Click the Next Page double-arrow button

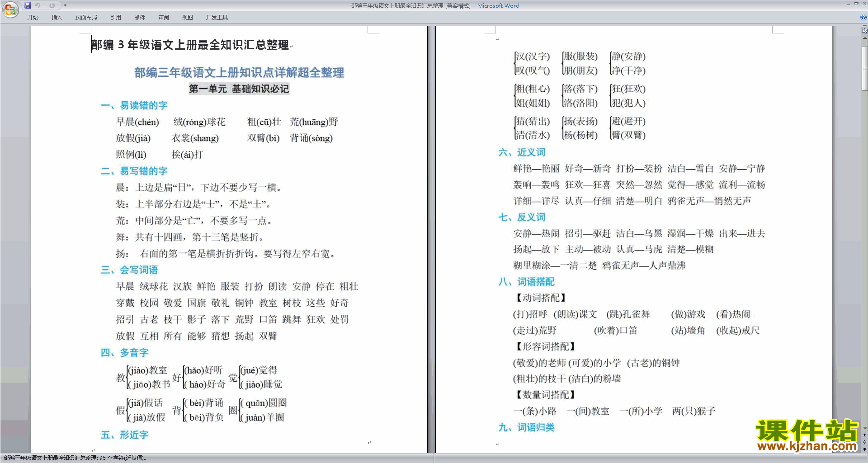pyautogui.click(x=864, y=449)
